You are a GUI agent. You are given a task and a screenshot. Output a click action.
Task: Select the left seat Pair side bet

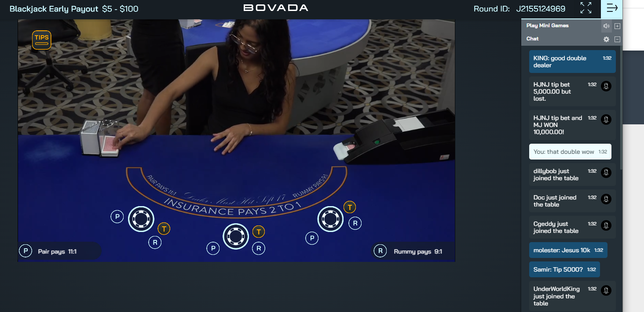point(117,217)
